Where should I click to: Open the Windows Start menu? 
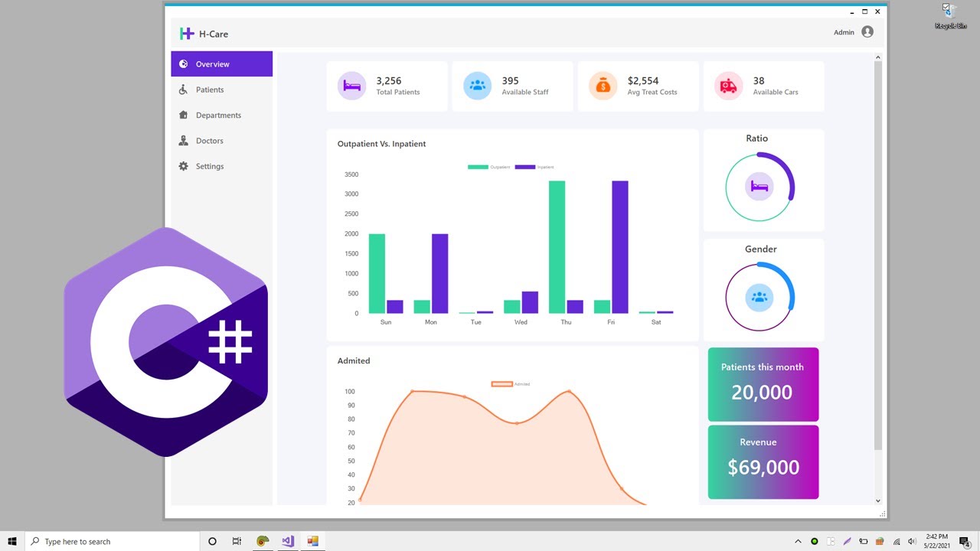point(12,541)
